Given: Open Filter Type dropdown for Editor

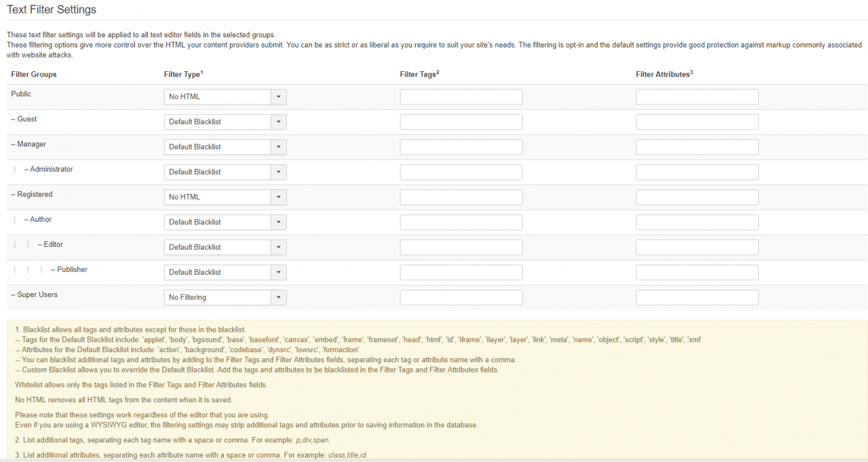Looking at the screenshot, I should [225, 248].
